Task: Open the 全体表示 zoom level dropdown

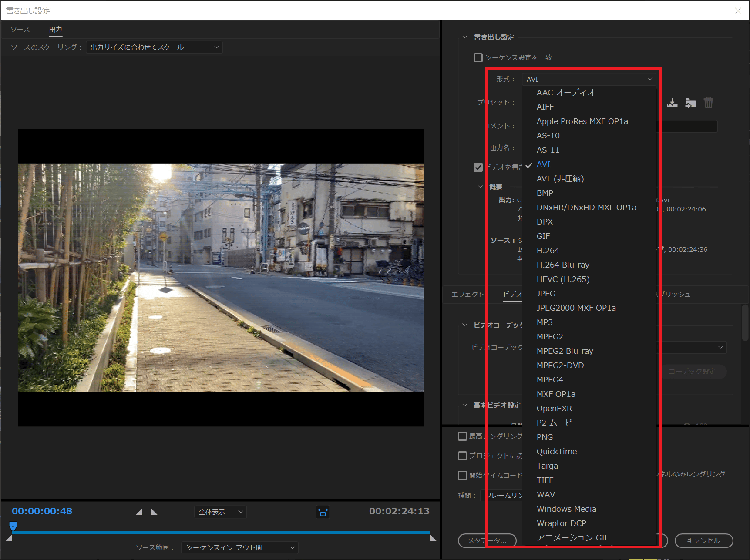Action: click(x=220, y=512)
